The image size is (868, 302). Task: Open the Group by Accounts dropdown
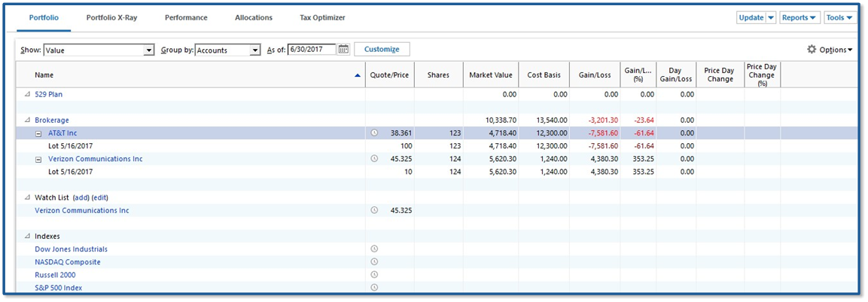(x=255, y=50)
